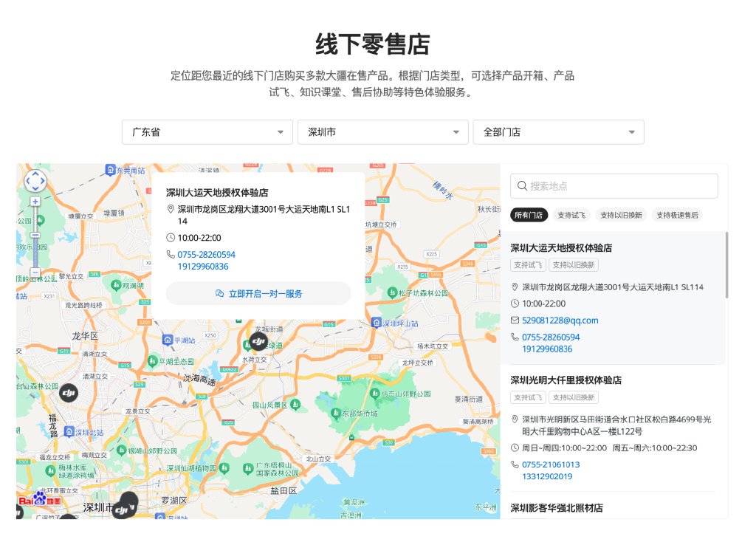This screenshot has width=756, height=545.
Task: Click the Baidu map logo
Action: point(40,500)
